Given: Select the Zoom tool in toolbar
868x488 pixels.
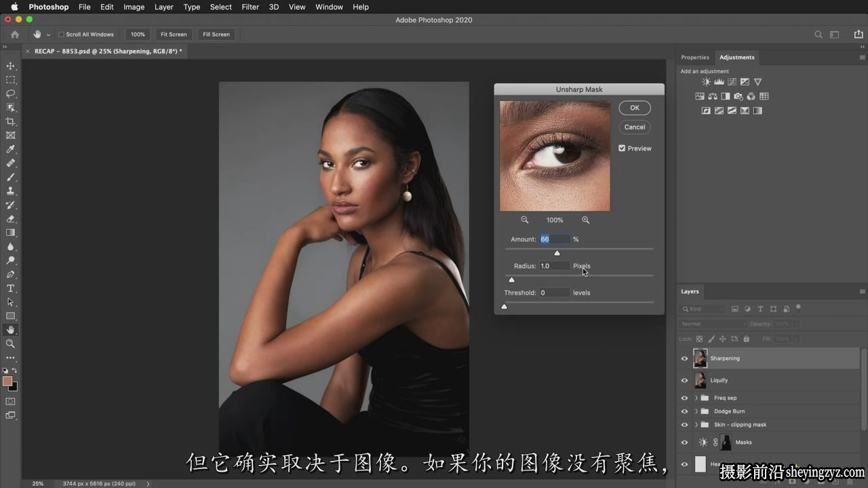Looking at the screenshot, I should pyautogui.click(x=10, y=344).
